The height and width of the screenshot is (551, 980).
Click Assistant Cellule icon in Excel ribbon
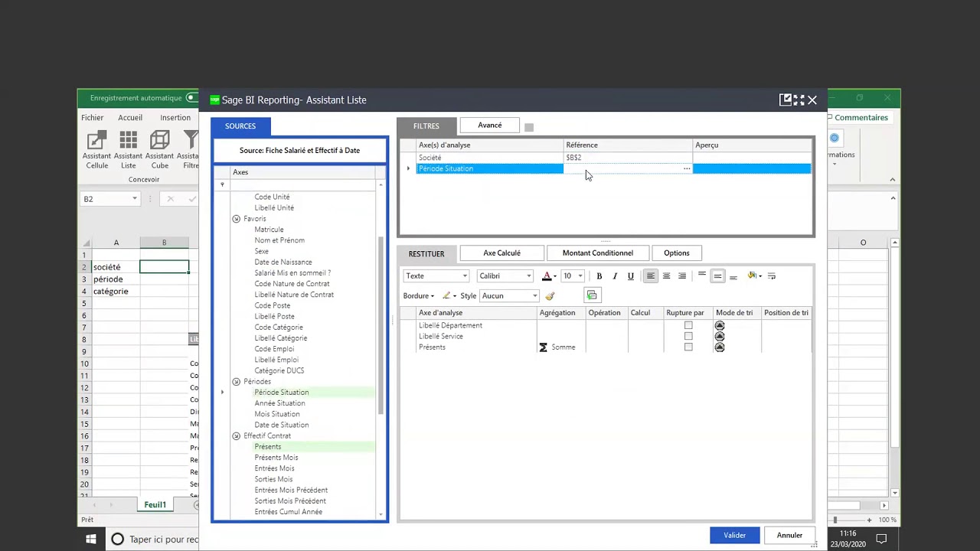[96, 148]
